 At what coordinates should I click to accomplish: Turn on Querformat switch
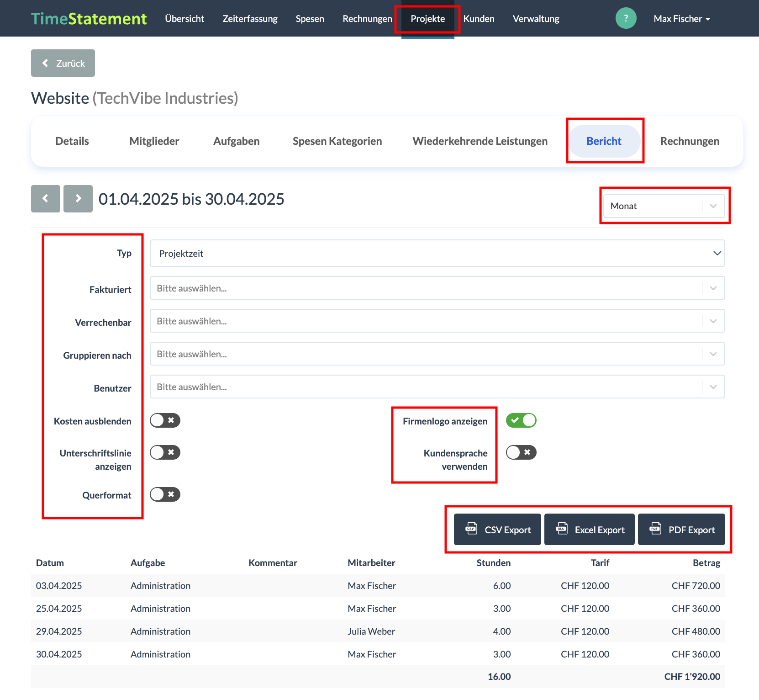pyautogui.click(x=165, y=494)
